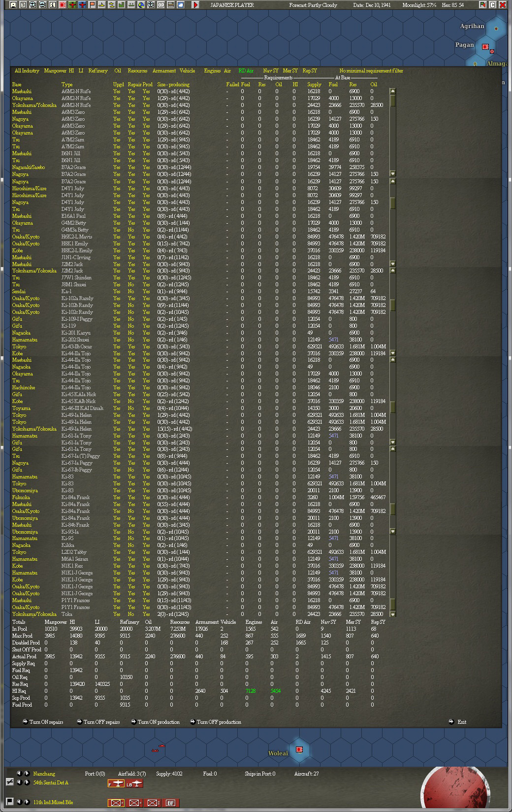
Task: Click next-unit arrow for 54th Sentai Det A
Action: (x=27, y=782)
